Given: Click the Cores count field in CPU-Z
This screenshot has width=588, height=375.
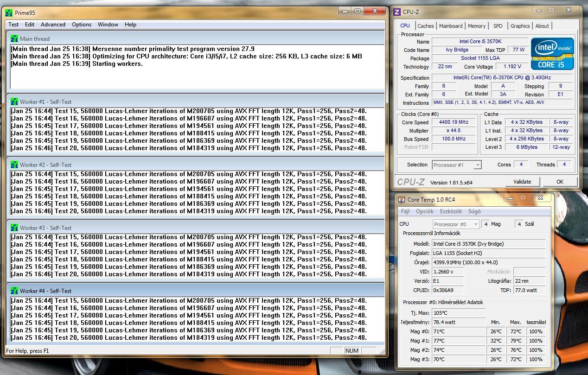Looking at the screenshot, I should (x=521, y=165).
